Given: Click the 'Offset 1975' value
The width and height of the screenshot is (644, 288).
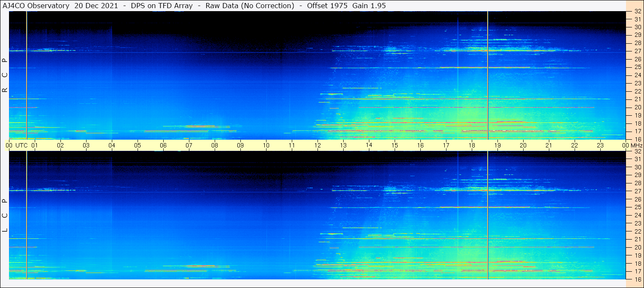Looking at the screenshot, I should click(x=327, y=6).
